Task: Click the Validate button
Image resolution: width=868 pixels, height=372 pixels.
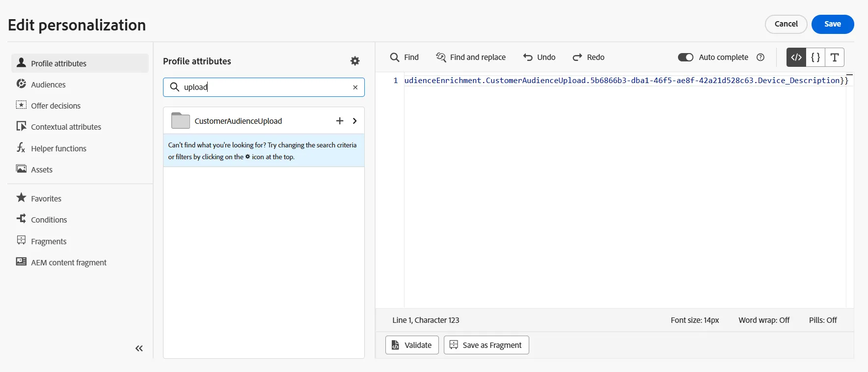Action: point(412,345)
